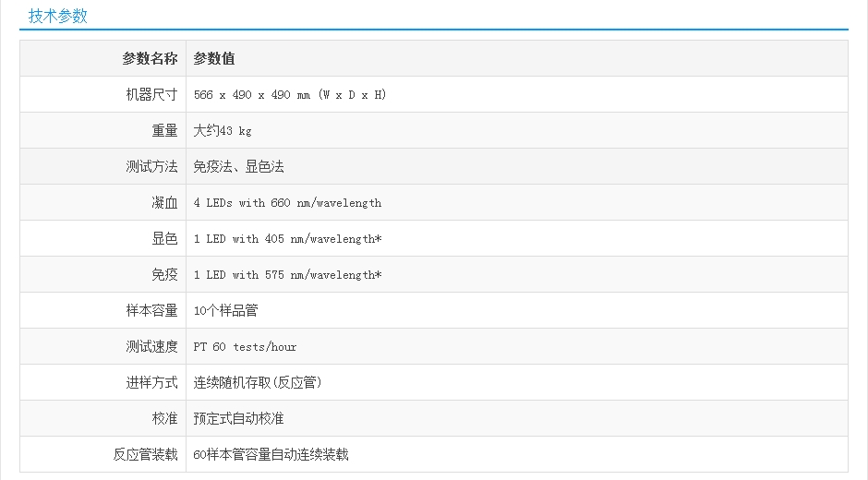Click the 1 LED with 575 nm value

click(287, 275)
